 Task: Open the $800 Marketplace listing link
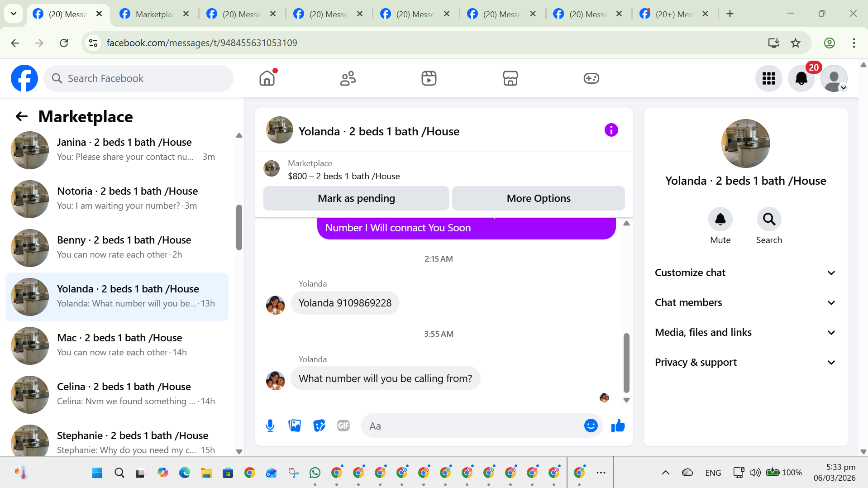click(x=343, y=176)
